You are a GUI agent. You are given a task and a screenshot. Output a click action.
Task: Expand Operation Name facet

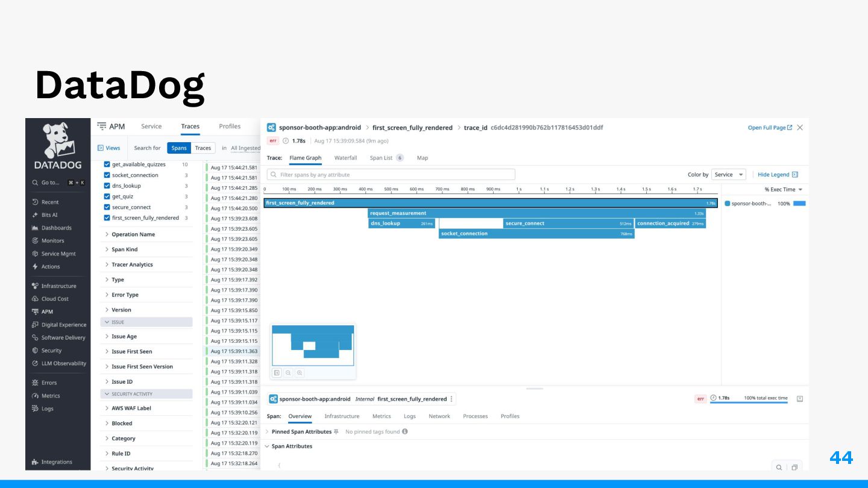[129, 234]
